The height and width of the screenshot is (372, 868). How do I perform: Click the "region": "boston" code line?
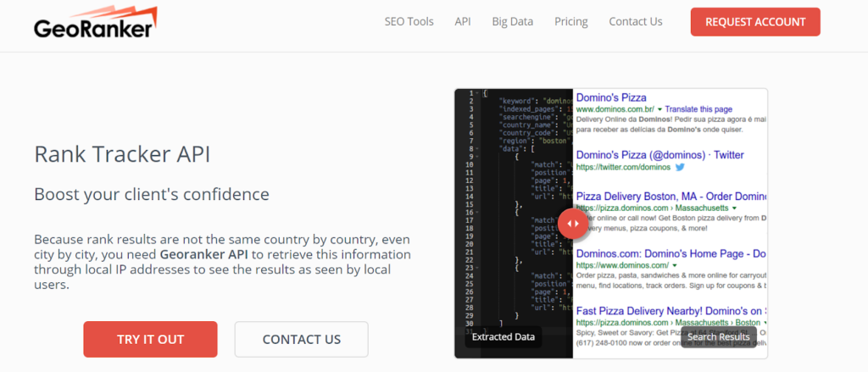[535, 141]
